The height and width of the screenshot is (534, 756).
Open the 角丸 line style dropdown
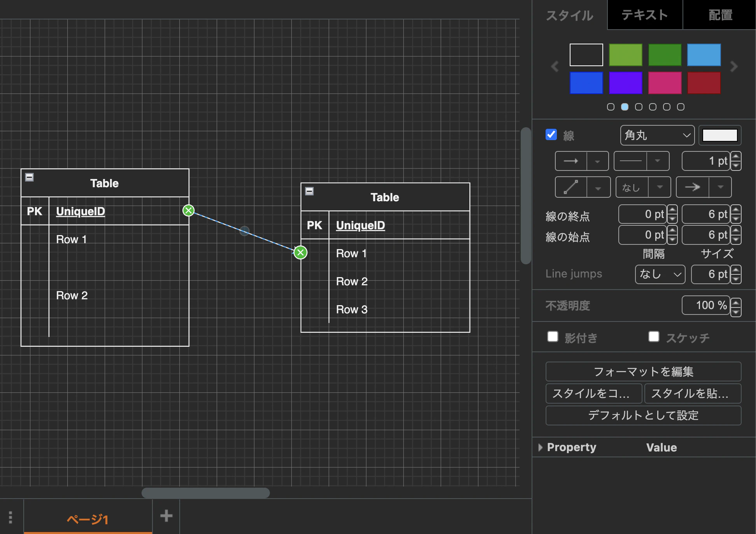657,135
